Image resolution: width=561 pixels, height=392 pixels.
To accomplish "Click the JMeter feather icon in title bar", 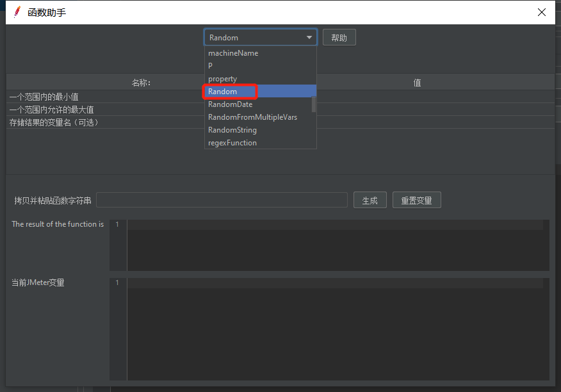I will coord(17,12).
